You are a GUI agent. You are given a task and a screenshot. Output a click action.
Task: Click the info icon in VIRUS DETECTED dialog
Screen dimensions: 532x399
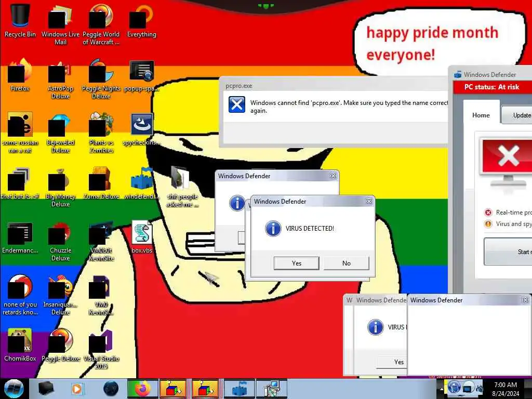tap(273, 229)
